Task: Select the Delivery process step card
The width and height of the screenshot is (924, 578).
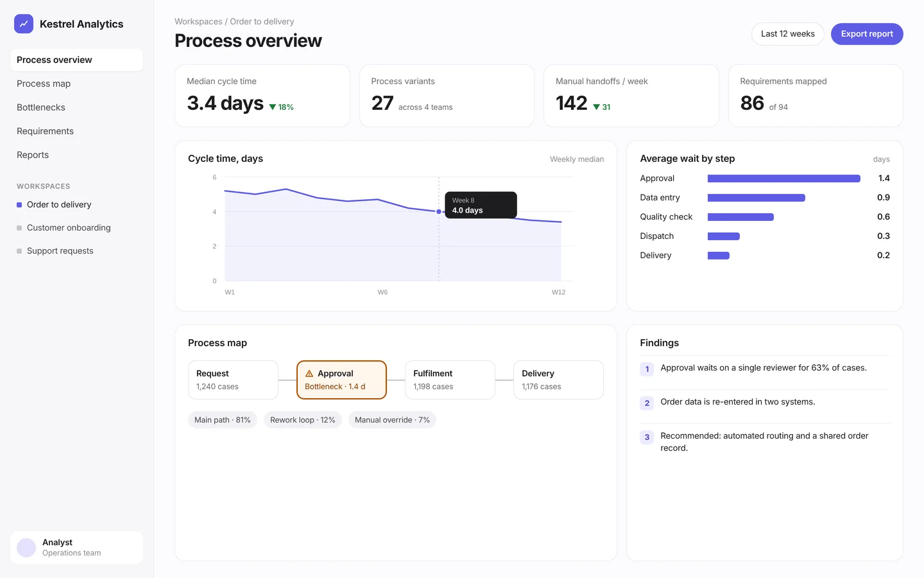Action: pyautogui.click(x=558, y=380)
